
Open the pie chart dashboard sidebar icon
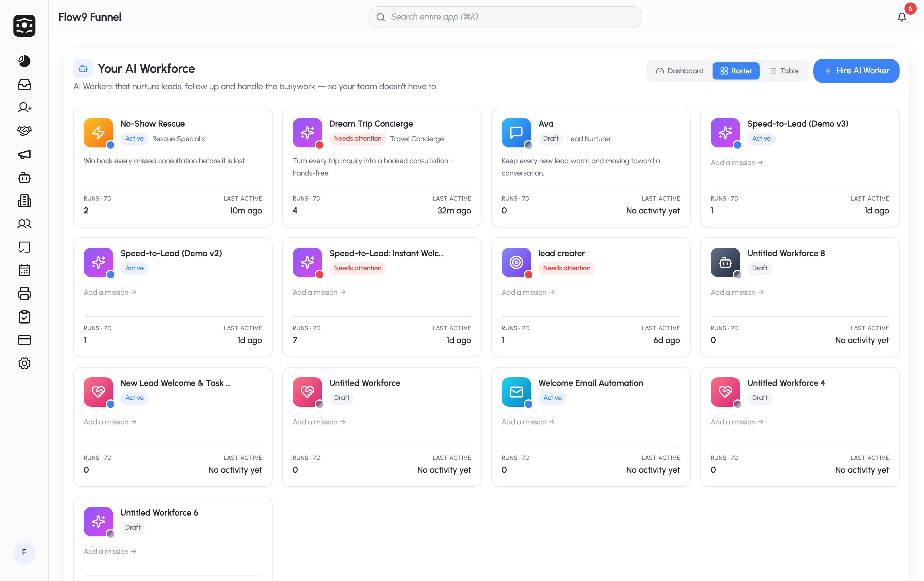[x=24, y=61]
